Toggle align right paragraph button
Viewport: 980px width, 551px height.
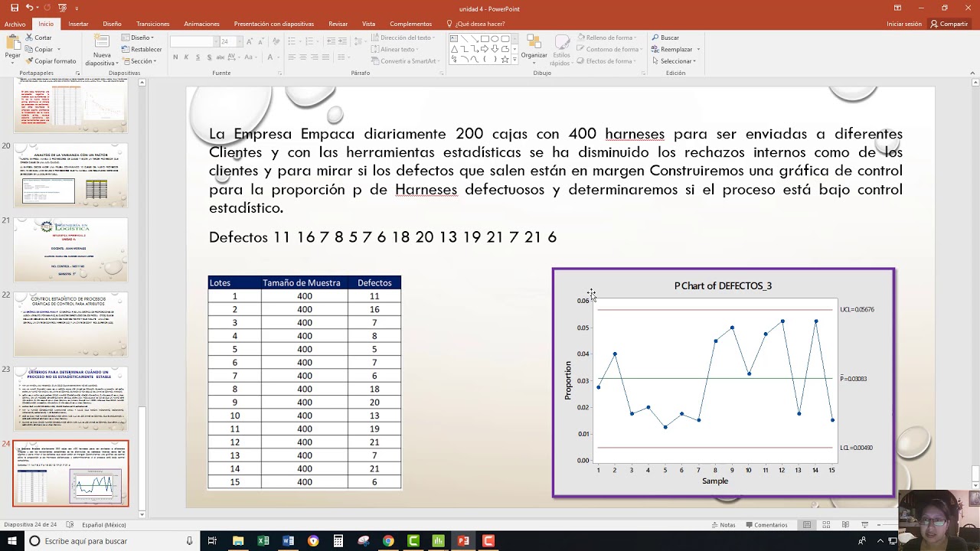(315, 57)
